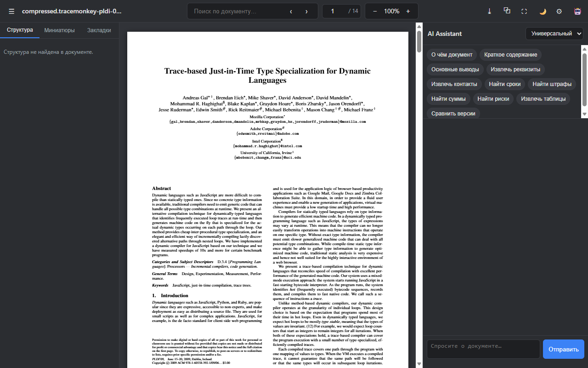588x368 pixels.
Task: Go to next search result arrow
Action: [x=306, y=11]
